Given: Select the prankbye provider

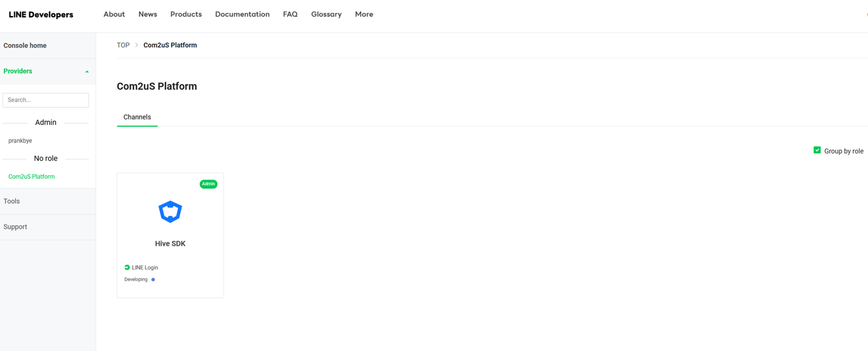Looking at the screenshot, I should tap(20, 141).
